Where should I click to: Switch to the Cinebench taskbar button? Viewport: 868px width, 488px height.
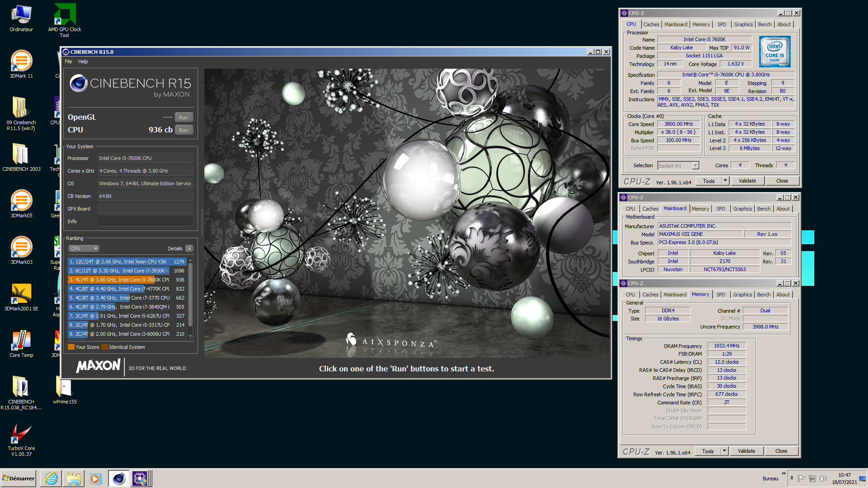[118, 478]
